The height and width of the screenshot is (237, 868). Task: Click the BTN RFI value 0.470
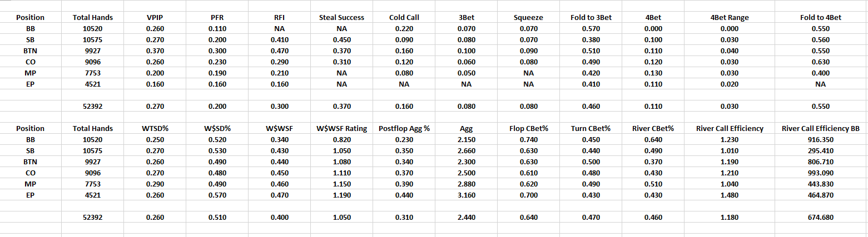click(279, 51)
